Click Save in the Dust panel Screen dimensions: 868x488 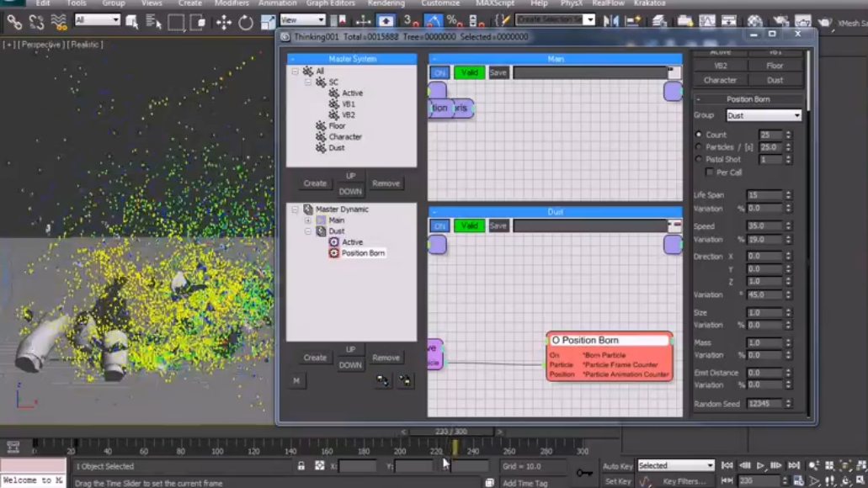498,225
